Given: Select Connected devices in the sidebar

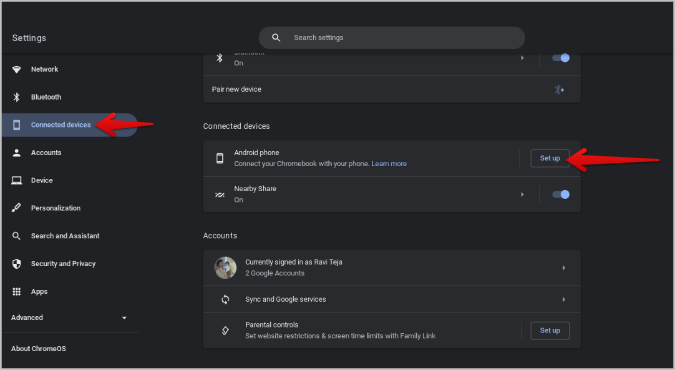Looking at the screenshot, I should pyautogui.click(x=70, y=125).
